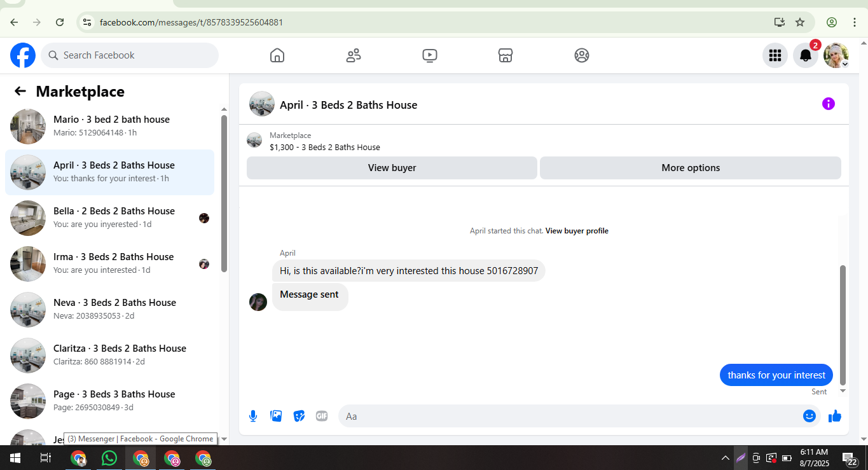Open the Marketplace tab icon
The width and height of the screenshot is (868, 470).
[x=506, y=55]
